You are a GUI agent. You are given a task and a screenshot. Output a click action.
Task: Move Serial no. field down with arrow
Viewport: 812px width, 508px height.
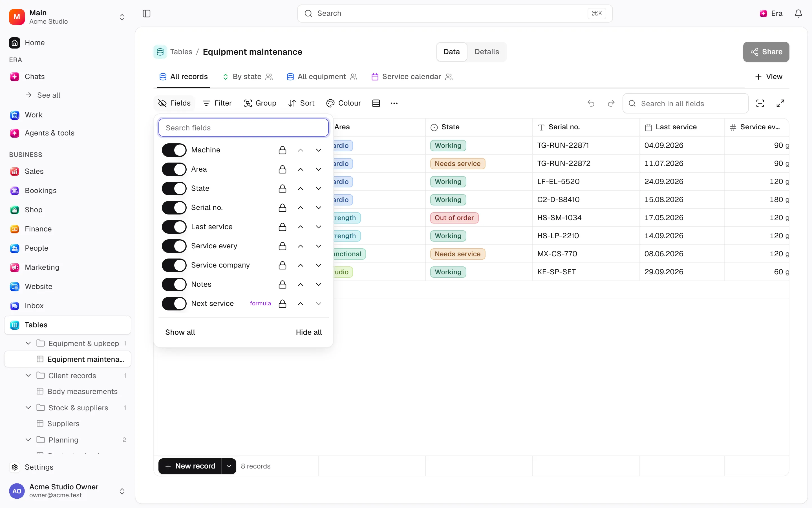tap(318, 208)
